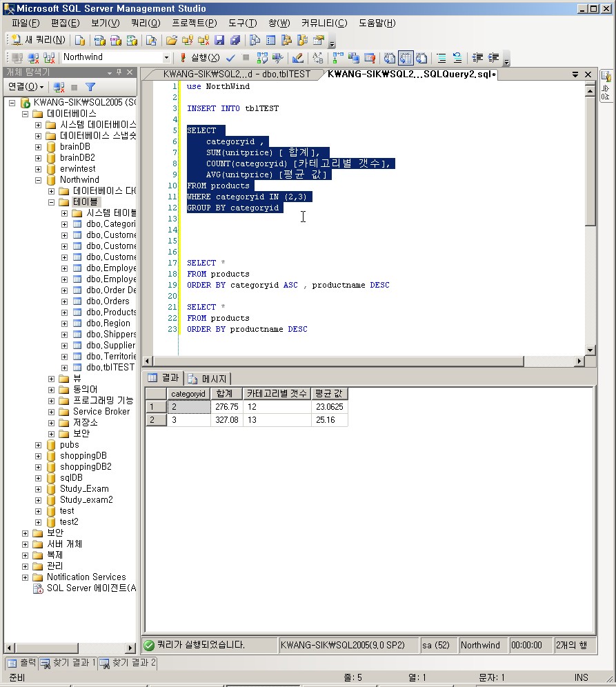Image resolution: width=616 pixels, height=687 pixels.
Task: Click the Analysis Services DMX Query icon
Action: tap(116, 40)
